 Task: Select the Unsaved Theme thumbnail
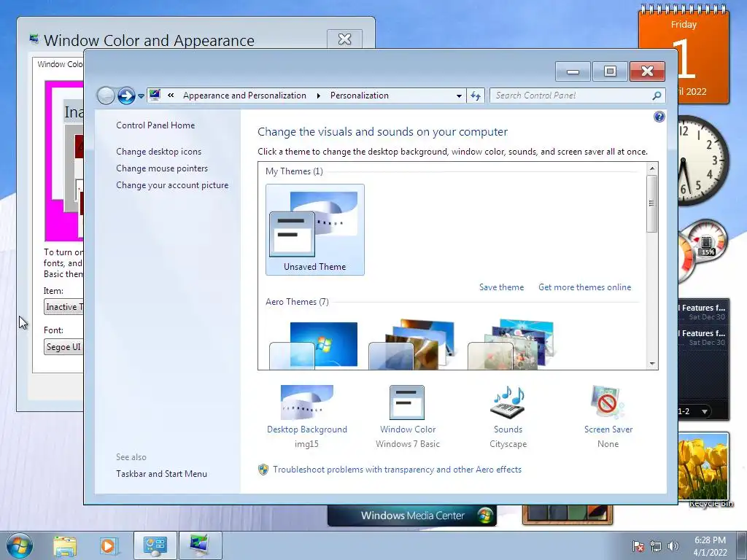point(315,230)
